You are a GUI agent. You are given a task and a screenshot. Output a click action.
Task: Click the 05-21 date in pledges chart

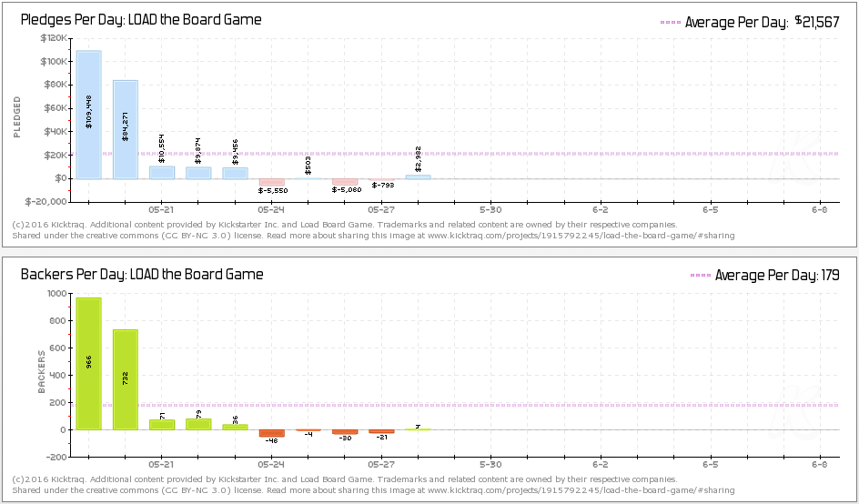(162, 210)
